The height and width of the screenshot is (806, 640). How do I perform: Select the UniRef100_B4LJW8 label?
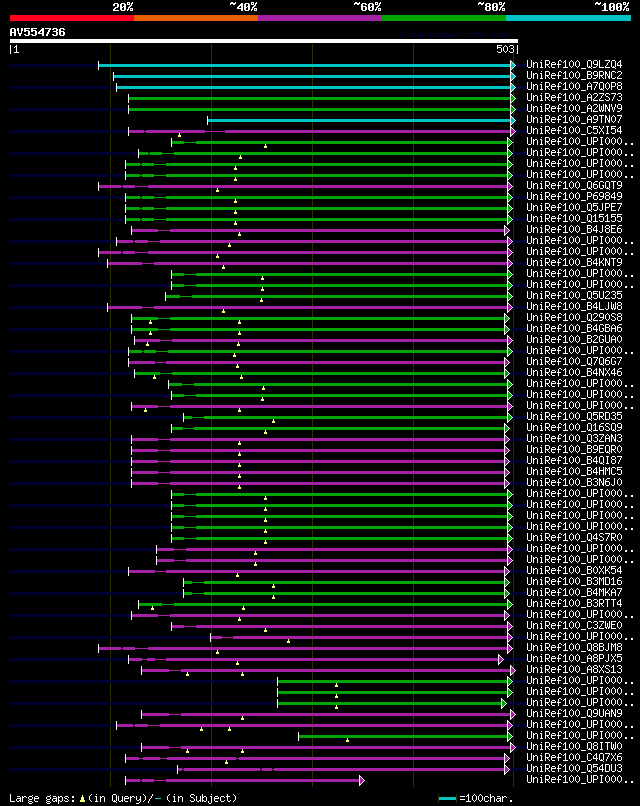(574, 306)
